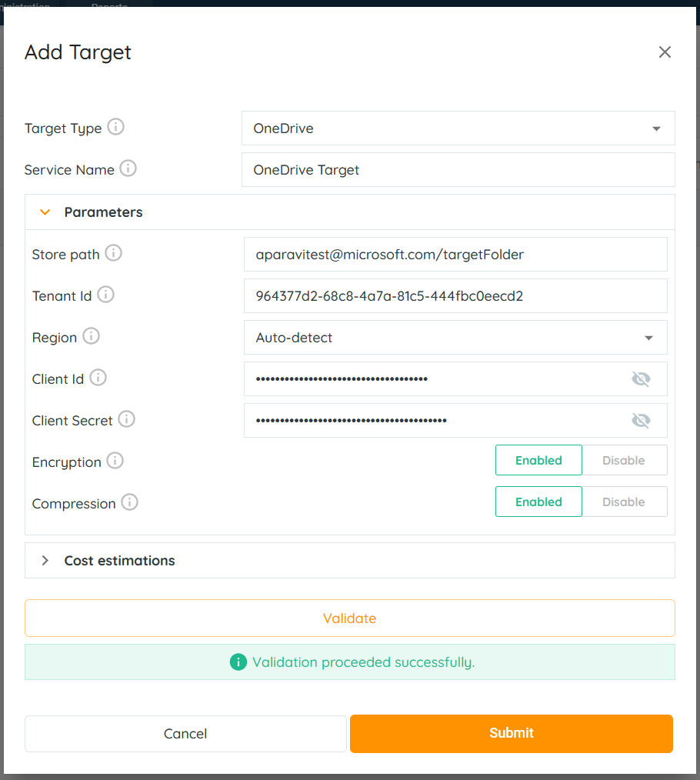Click the info icon next to Target Type
The width and height of the screenshot is (700, 780).
pos(115,127)
